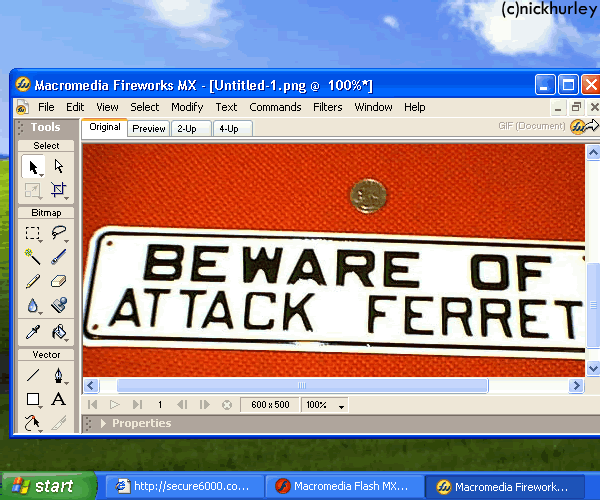Screen dimensions: 600x500
Task: Select the Scale tool
Action: 33,190
